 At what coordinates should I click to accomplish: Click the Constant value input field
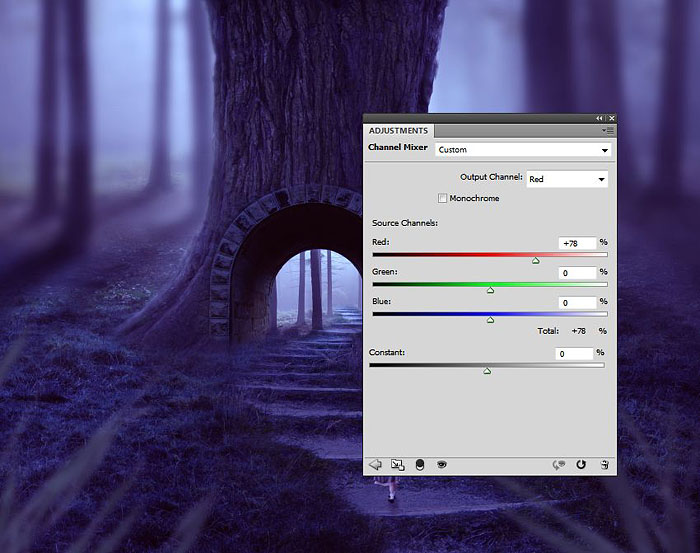[575, 353]
